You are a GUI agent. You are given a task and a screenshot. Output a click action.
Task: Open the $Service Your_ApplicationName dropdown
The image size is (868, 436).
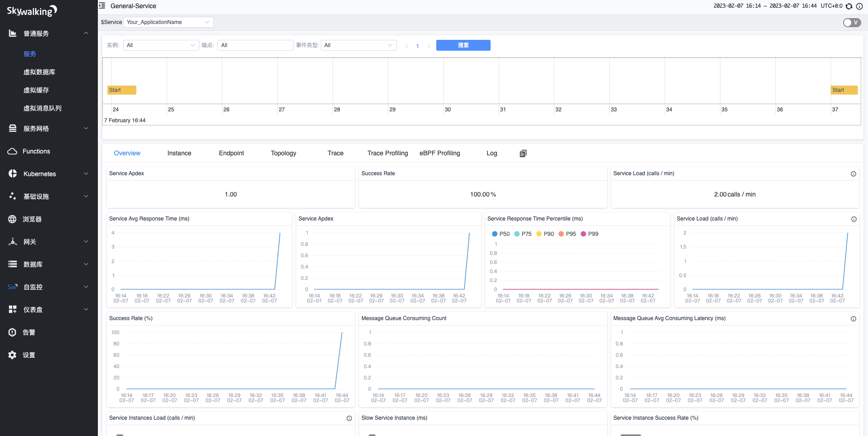(x=168, y=22)
